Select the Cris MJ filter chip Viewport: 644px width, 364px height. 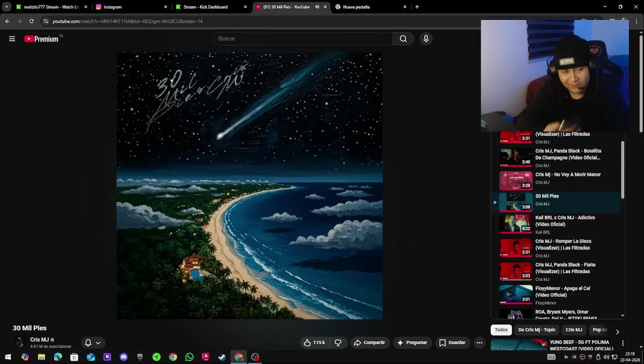coord(574,330)
